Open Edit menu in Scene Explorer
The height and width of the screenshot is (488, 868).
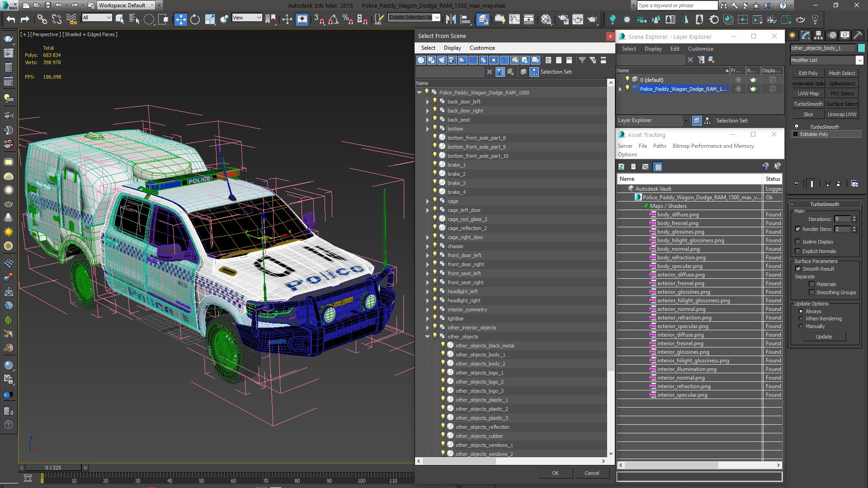pos(675,49)
